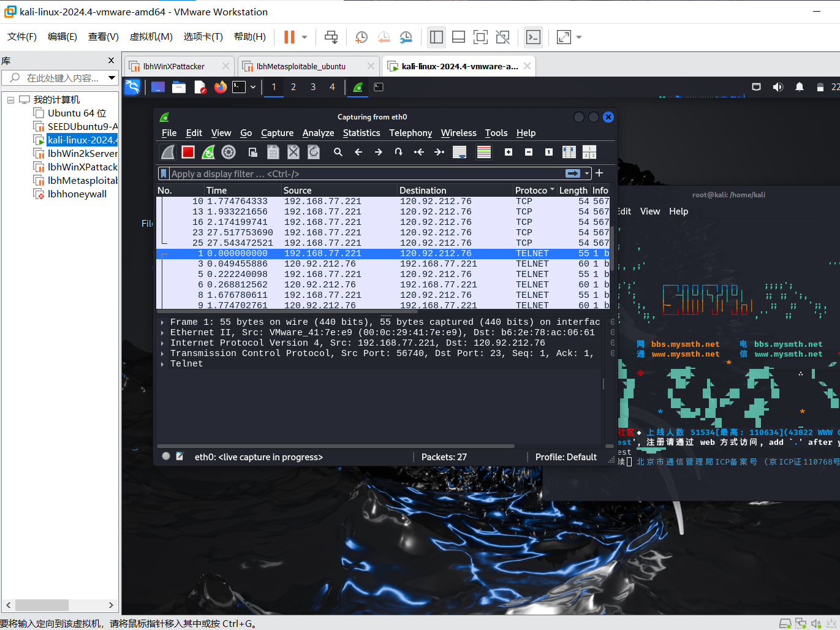Reload this capture file
The width and height of the screenshot is (840, 630).
pos(314,152)
